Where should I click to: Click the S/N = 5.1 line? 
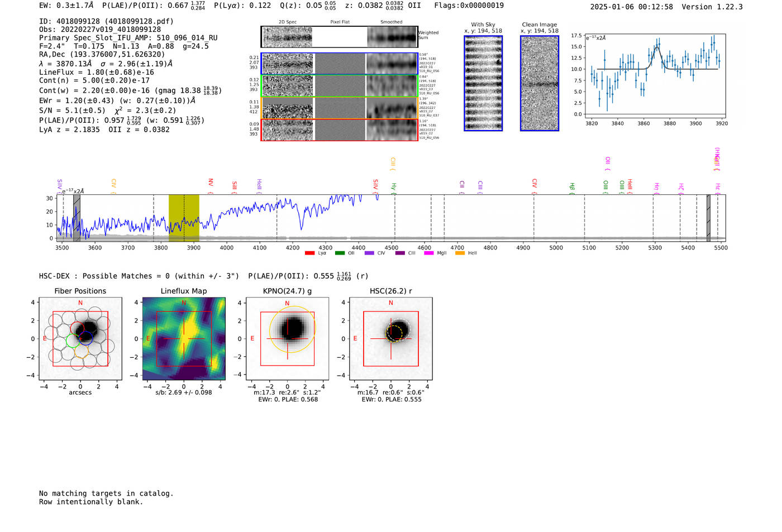(107, 111)
